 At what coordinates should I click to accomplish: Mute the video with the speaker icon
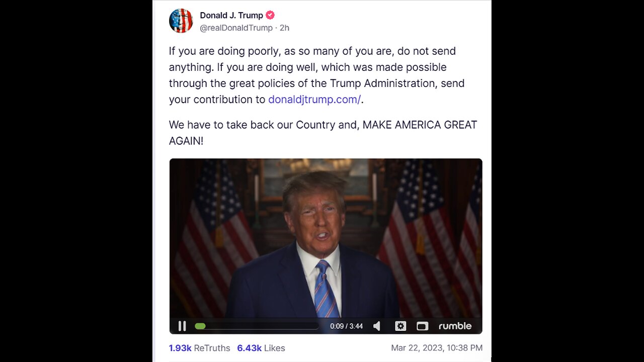point(377,326)
